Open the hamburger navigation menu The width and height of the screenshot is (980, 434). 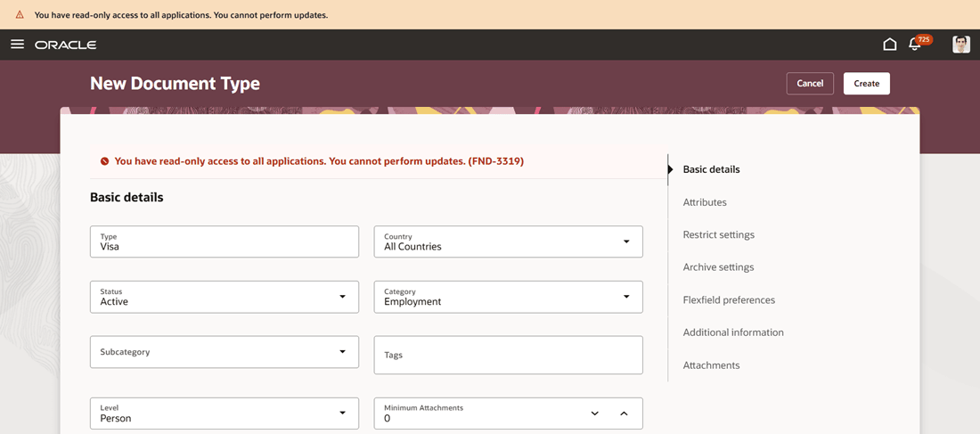(x=18, y=45)
